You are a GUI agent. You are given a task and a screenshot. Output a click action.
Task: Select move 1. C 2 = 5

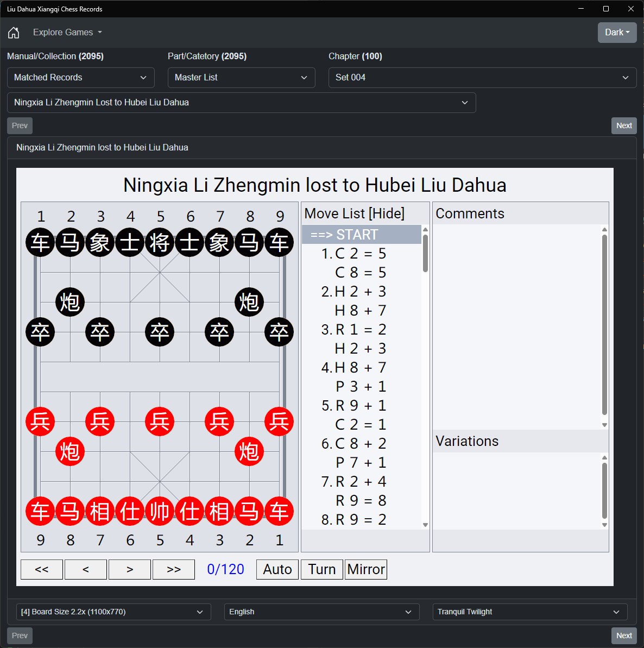353,253
